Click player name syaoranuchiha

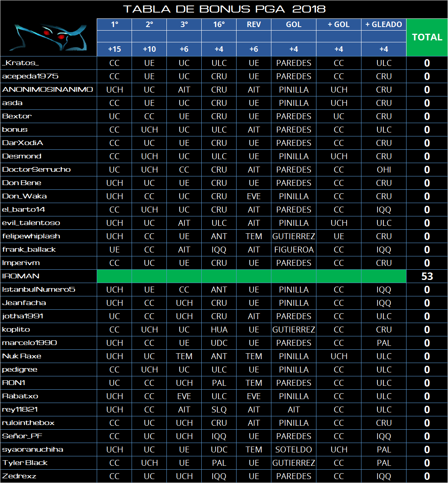tap(33, 450)
